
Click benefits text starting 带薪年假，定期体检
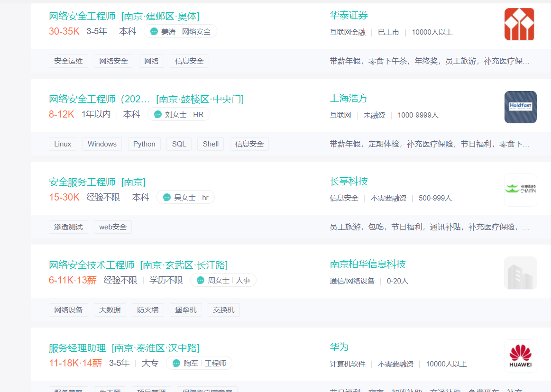coord(430,144)
